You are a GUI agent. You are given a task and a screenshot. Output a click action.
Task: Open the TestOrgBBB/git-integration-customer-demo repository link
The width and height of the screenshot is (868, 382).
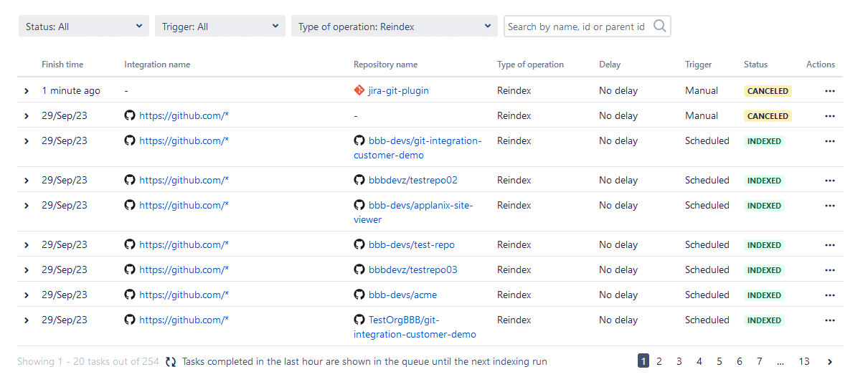pyautogui.click(x=415, y=327)
